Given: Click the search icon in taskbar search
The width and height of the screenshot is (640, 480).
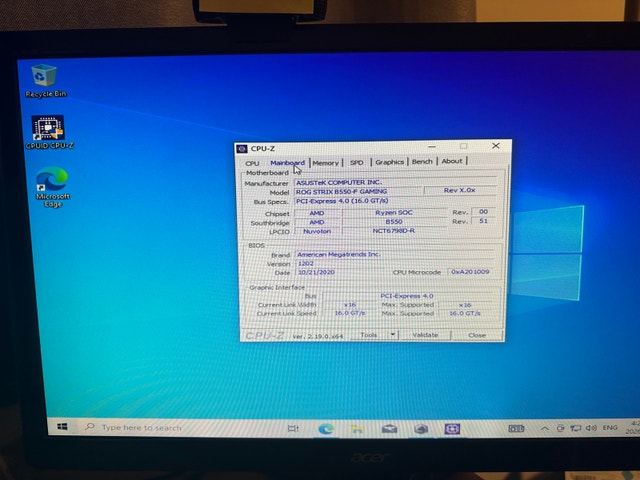Looking at the screenshot, I should click(89, 427).
